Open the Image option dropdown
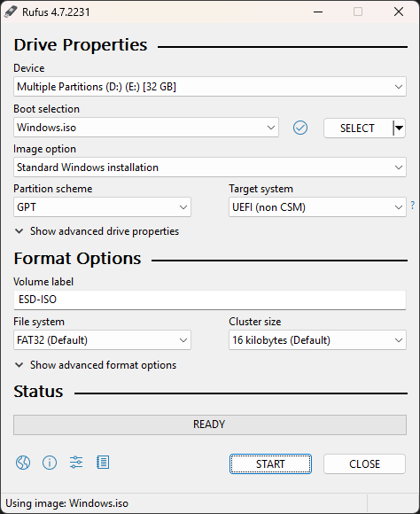 [210, 167]
